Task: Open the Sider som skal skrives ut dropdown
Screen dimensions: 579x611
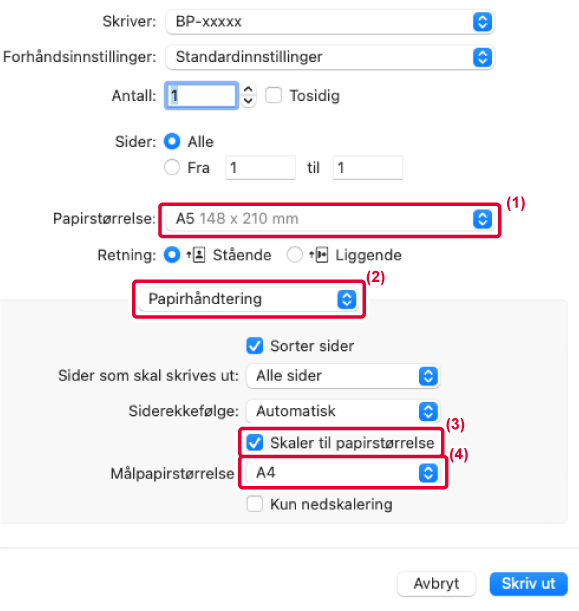Action: point(343,376)
